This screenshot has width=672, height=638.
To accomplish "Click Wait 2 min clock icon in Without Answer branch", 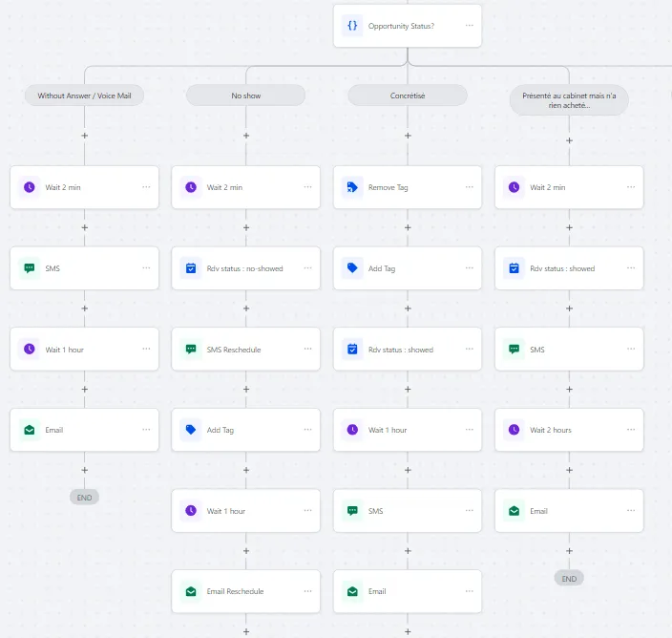I will (30, 187).
